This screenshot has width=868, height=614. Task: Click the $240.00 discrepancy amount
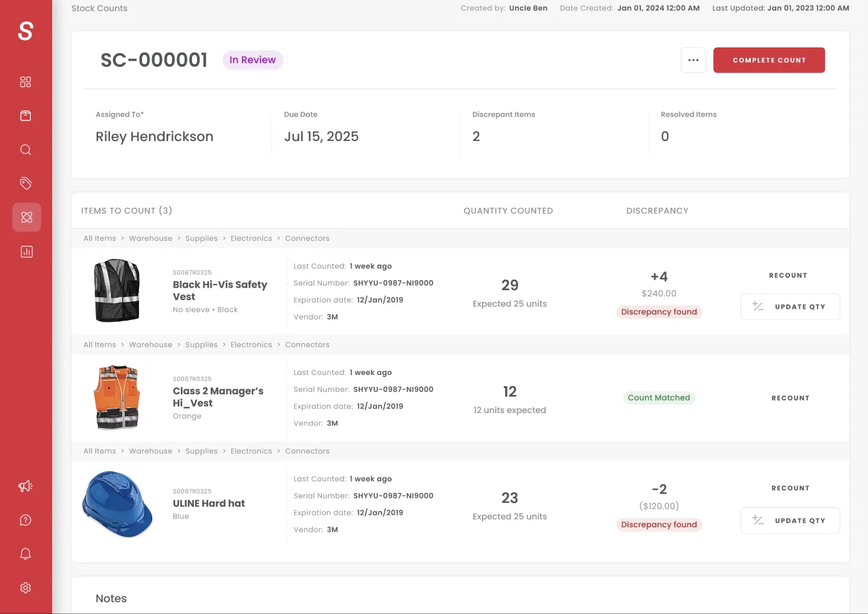tap(659, 293)
